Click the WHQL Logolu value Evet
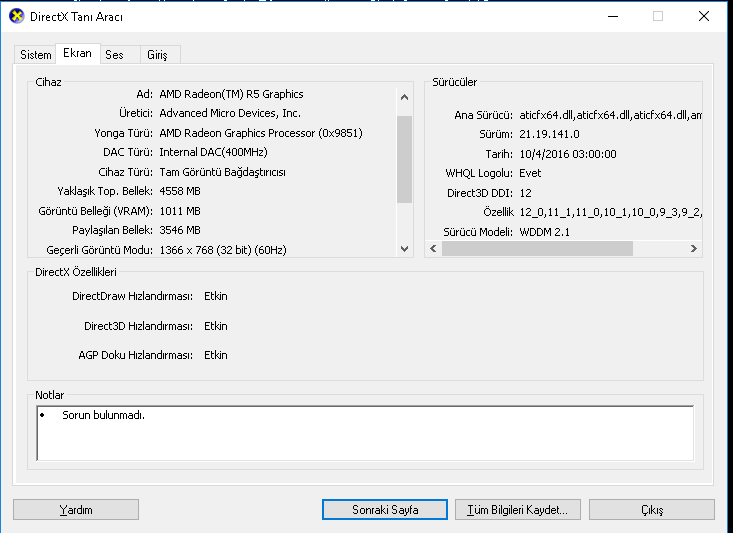733x533 pixels. [x=530, y=173]
